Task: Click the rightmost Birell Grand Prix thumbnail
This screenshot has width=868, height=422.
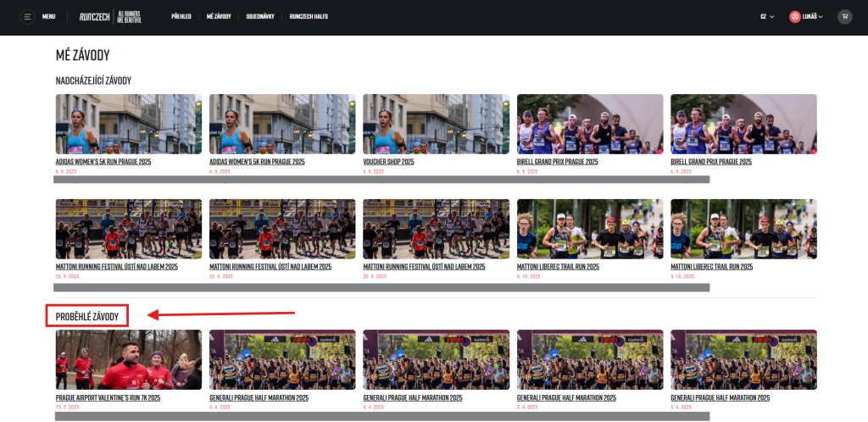Action: (744, 124)
